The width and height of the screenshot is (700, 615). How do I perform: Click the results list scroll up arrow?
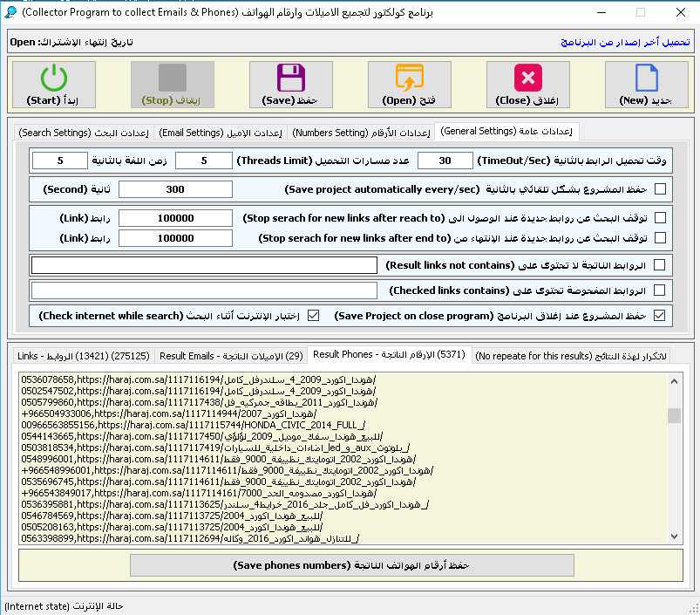[x=674, y=381]
